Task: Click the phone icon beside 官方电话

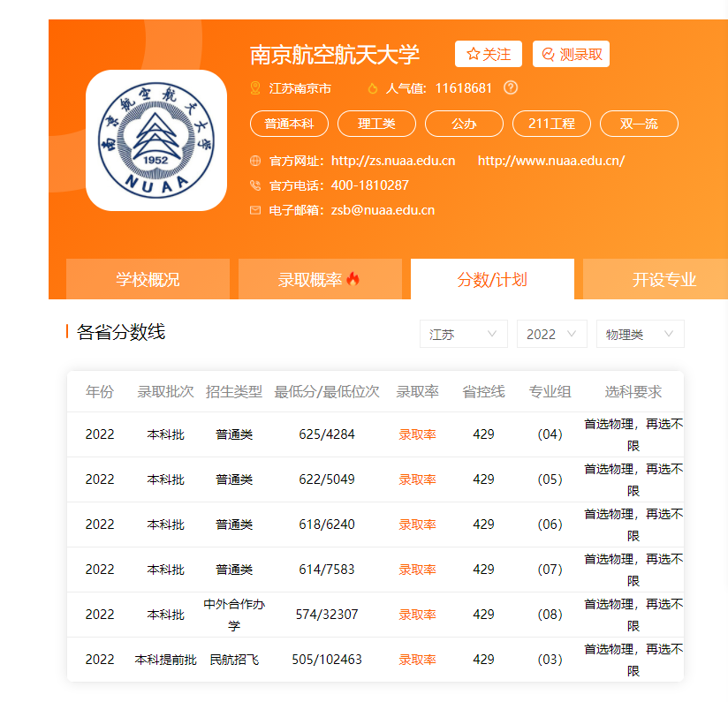Action: click(255, 185)
